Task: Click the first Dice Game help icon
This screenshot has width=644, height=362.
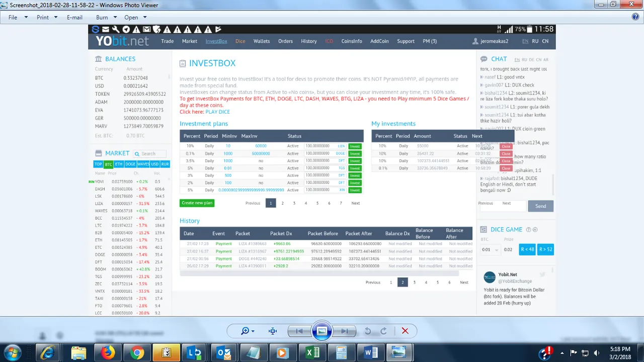Action: tap(528, 229)
